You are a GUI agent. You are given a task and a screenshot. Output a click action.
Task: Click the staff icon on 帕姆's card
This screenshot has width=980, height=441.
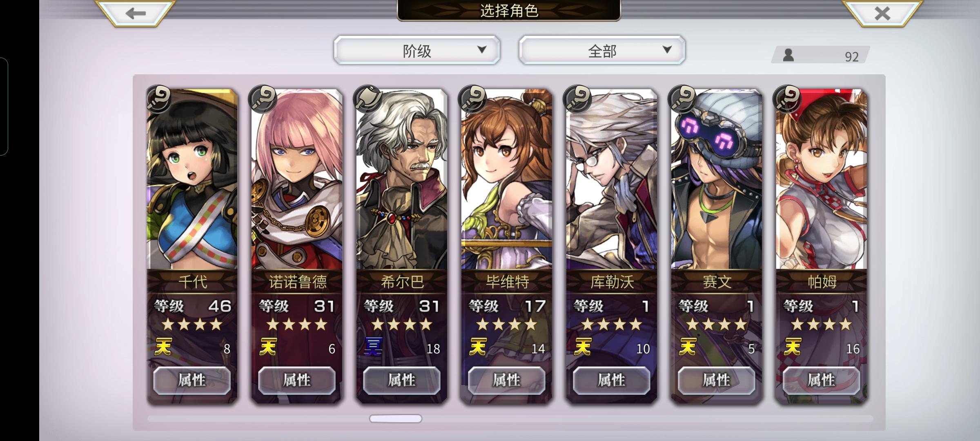click(788, 99)
